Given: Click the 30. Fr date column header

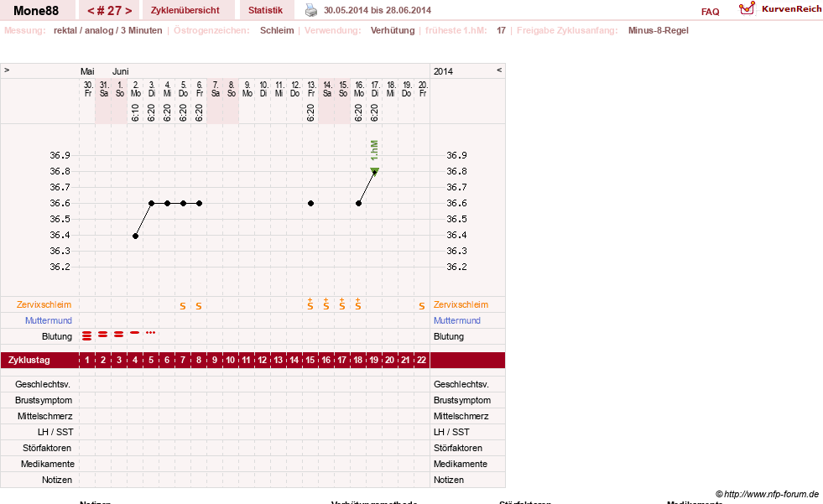Looking at the screenshot, I should click(x=88, y=89).
